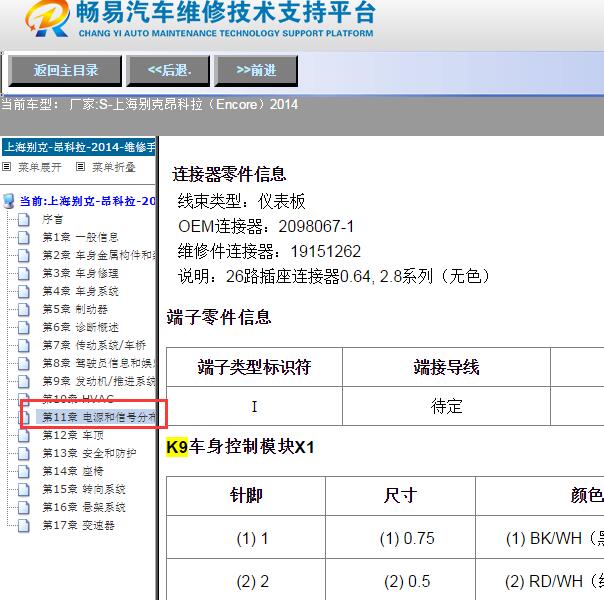
Task: Click the 菜单展开 square icon
Action: tap(7, 166)
